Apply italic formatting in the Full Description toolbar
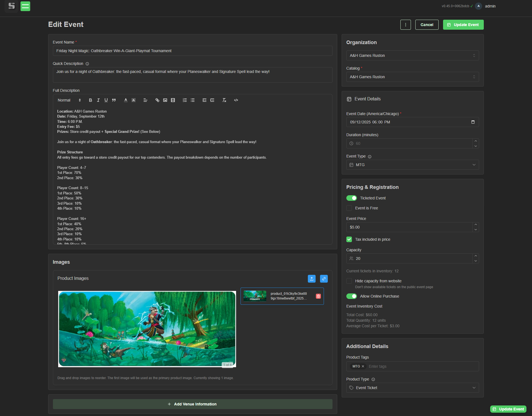 [98, 100]
